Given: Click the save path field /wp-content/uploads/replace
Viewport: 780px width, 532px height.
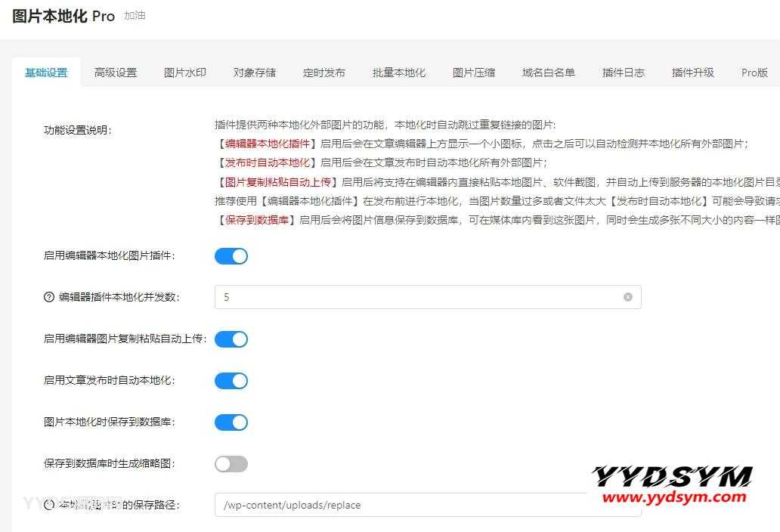Looking at the screenshot, I should (x=401, y=505).
